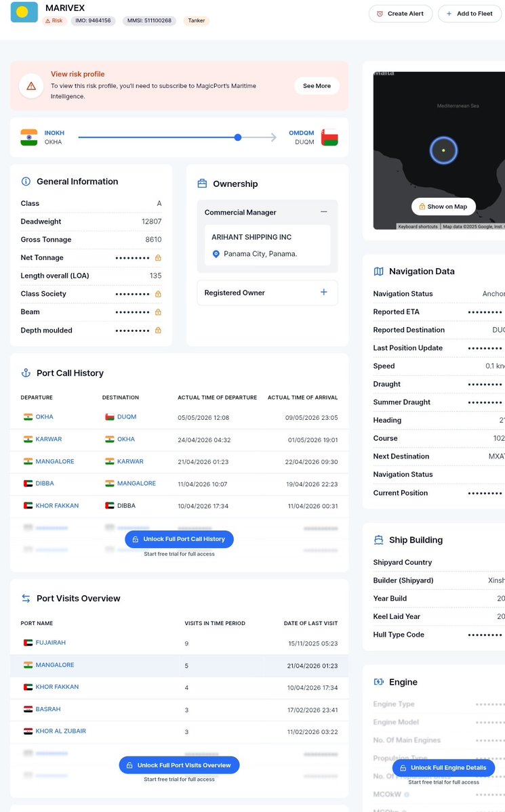The width and height of the screenshot is (505, 812).
Task: Click the lock icon beside Depth moulded
Action: (x=158, y=330)
